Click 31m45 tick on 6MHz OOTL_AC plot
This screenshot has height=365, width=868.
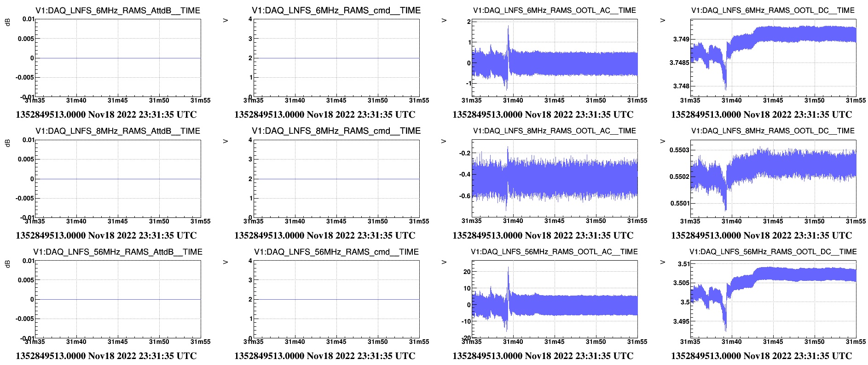coord(554,100)
